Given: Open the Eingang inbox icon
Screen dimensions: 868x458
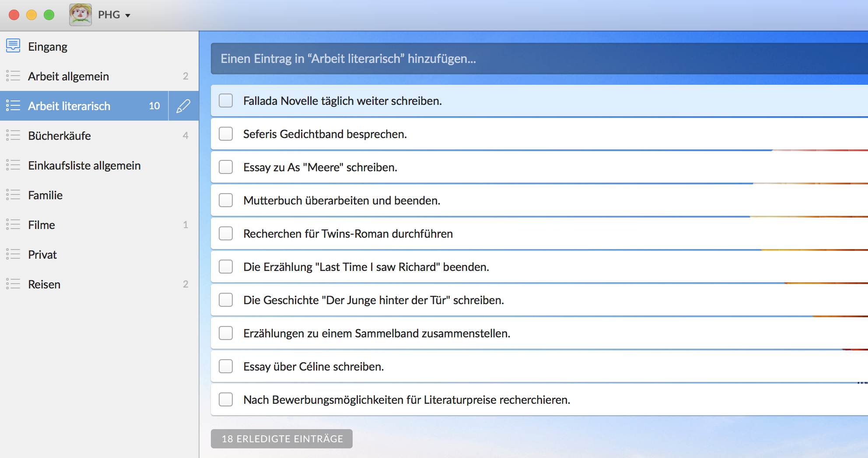Looking at the screenshot, I should pyautogui.click(x=13, y=45).
